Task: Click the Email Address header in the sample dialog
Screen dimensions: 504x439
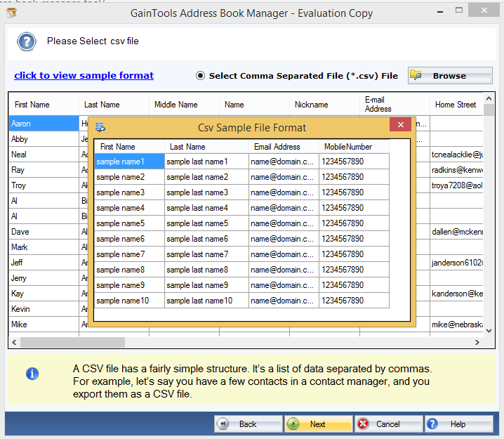Action: point(284,147)
